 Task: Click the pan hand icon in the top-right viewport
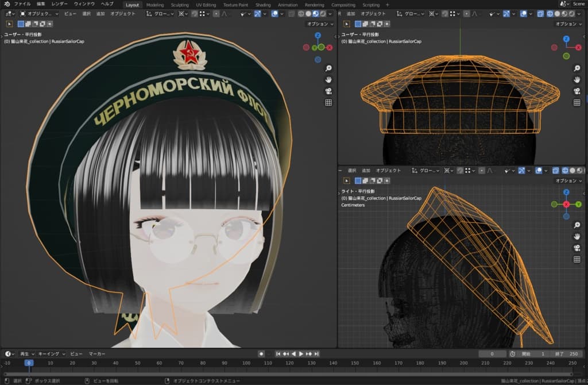pos(577,79)
